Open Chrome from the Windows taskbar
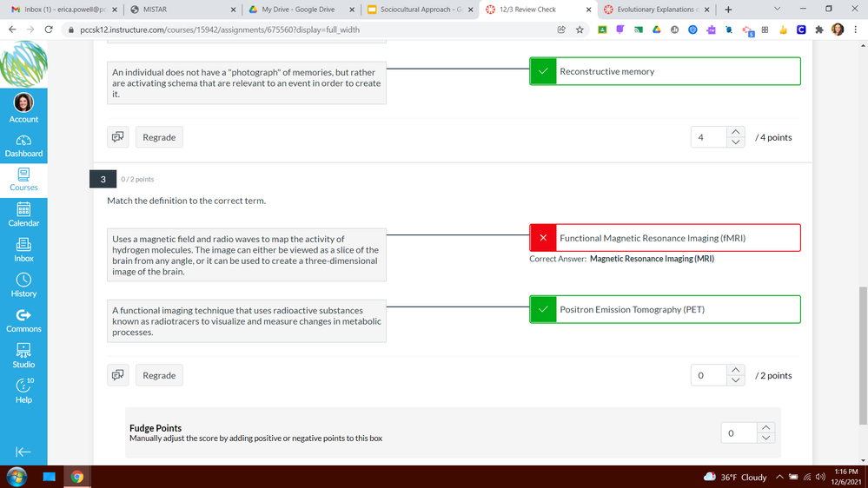 tap(77, 477)
